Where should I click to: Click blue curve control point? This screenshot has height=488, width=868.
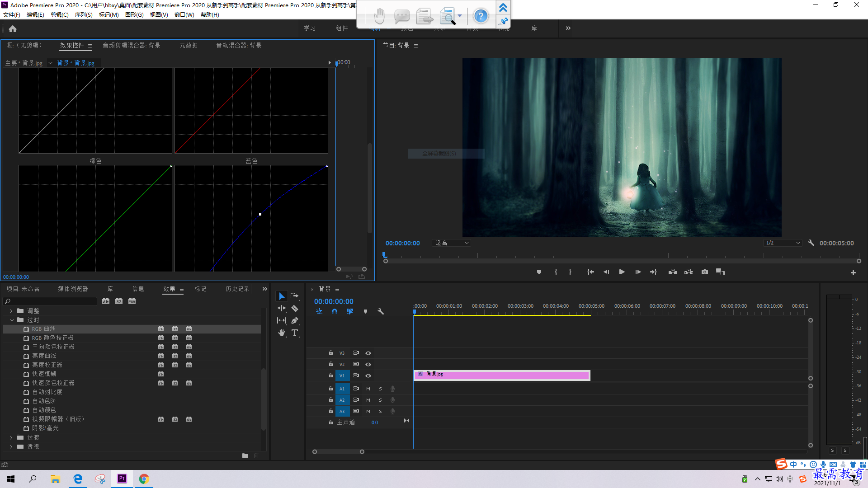pyautogui.click(x=260, y=214)
